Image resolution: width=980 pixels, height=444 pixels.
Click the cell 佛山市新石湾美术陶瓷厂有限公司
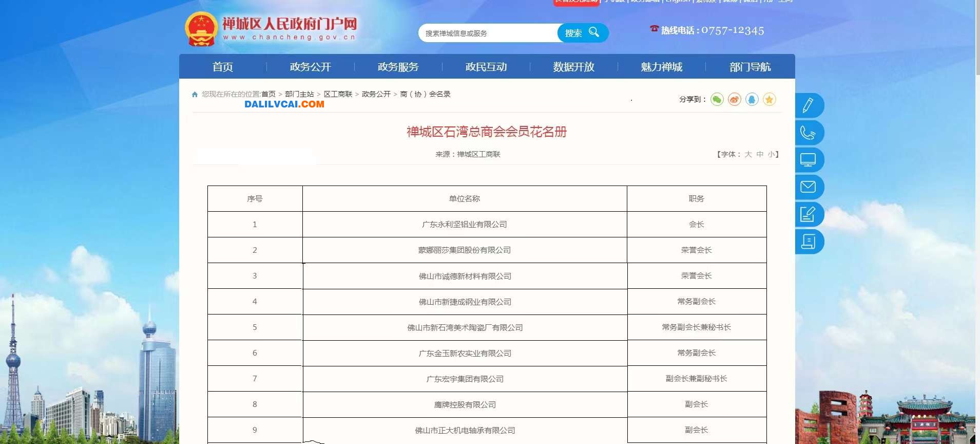click(465, 327)
